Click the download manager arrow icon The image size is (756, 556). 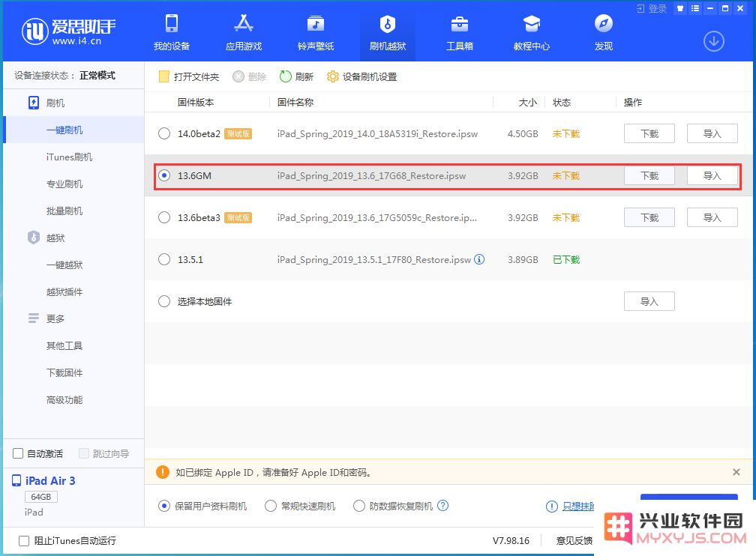pos(713,41)
